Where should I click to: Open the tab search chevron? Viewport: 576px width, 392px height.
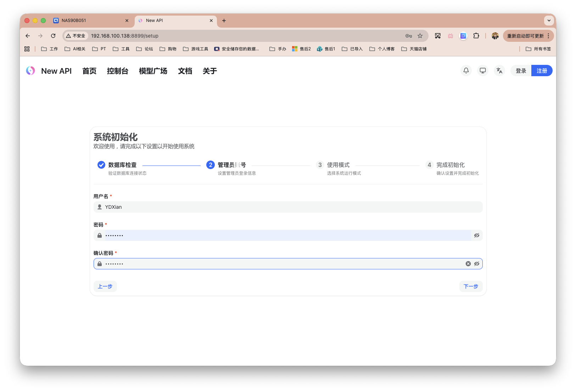549,21
